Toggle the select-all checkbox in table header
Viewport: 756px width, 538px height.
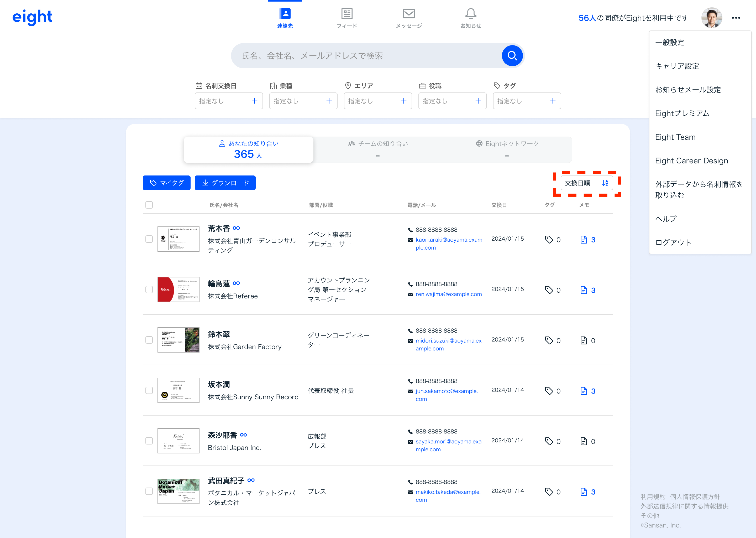click(x=149, y=205)
